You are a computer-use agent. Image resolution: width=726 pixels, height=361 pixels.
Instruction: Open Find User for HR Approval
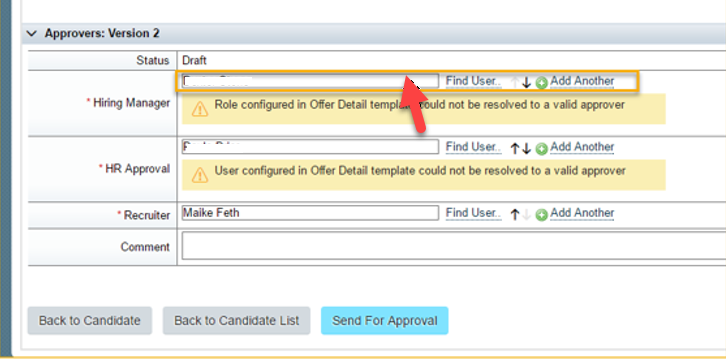coord(473,147)
